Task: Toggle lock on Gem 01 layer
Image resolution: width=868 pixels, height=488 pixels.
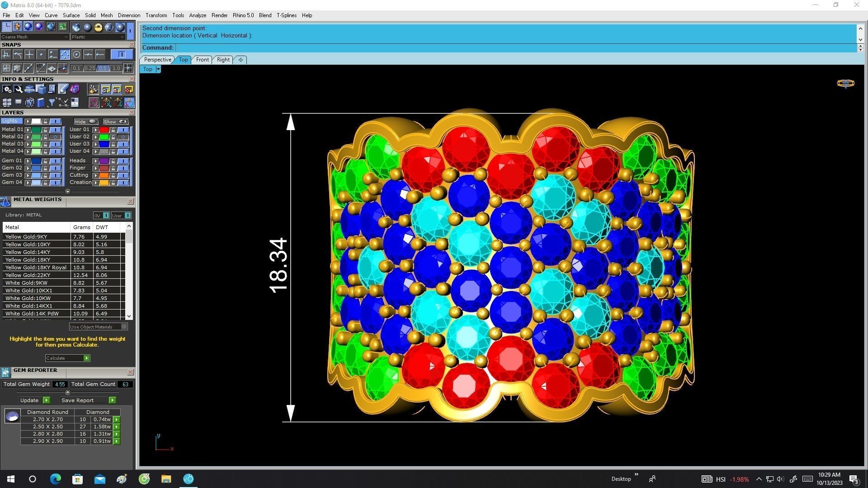Action: click(x=45, y=161)
